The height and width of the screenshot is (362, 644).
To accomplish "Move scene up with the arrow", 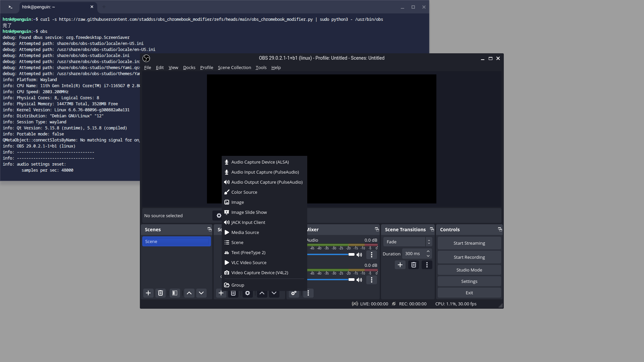I will pyautogui.click(x=189, y=293).
